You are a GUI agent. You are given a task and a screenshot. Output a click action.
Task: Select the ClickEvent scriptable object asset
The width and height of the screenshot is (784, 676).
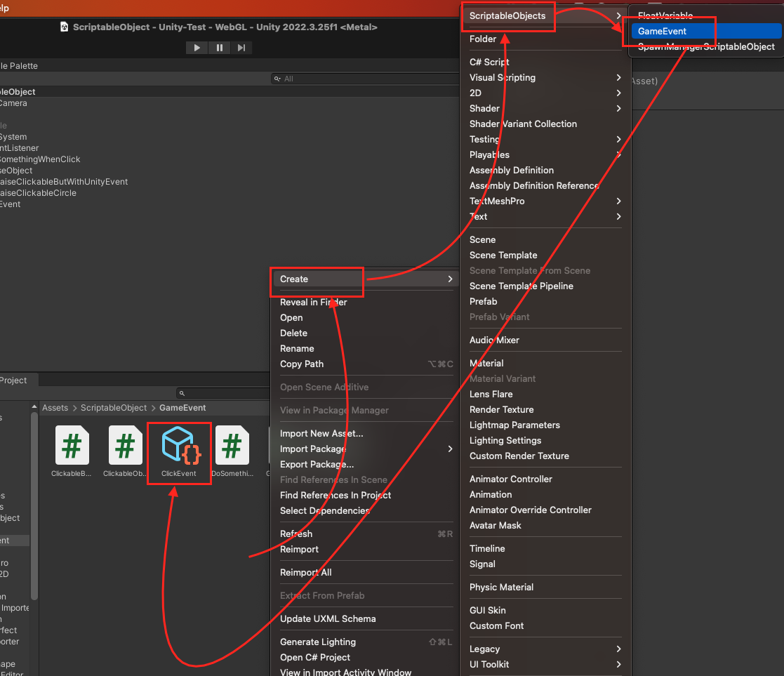178,452
